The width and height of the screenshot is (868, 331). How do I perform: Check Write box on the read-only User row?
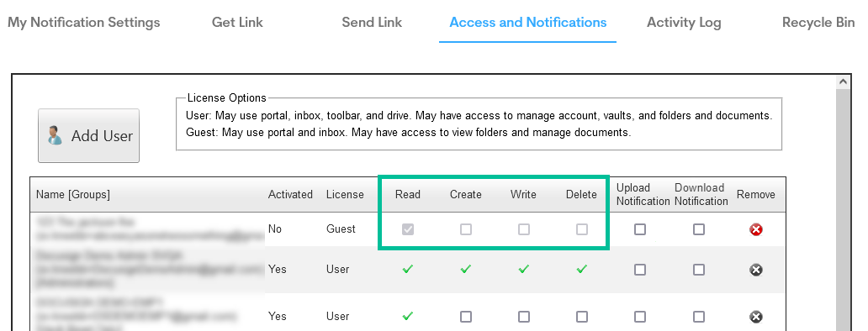pos(524,317)
